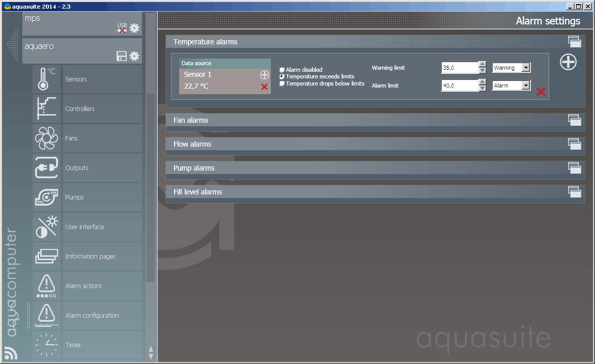Click the Alarm actions warning icon
Image resolution: width=595 pixels, height=364 pixels.
pos(47,286)
